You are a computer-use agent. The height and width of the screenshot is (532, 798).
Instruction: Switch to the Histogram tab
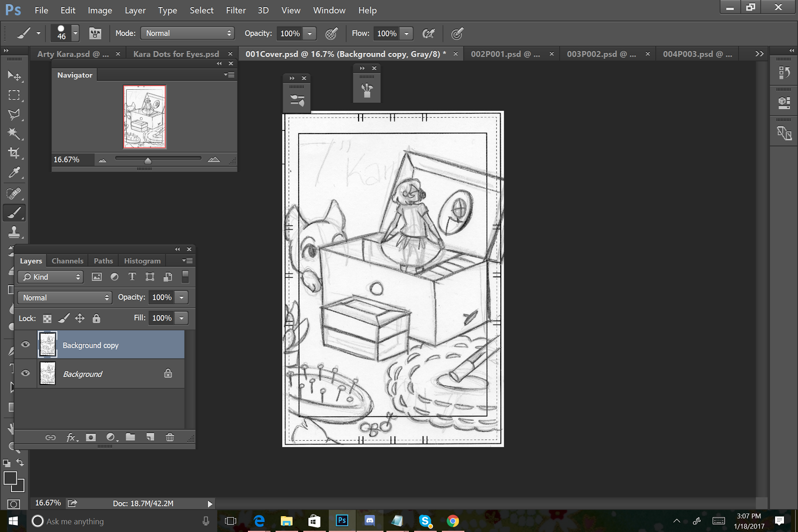[x=142, y=261]
